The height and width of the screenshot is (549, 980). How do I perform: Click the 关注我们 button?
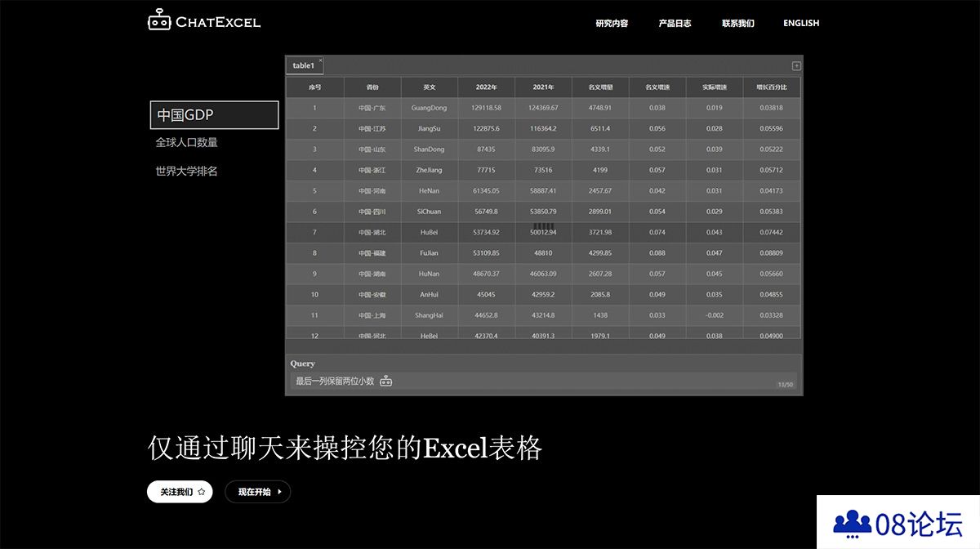[180, 492]
